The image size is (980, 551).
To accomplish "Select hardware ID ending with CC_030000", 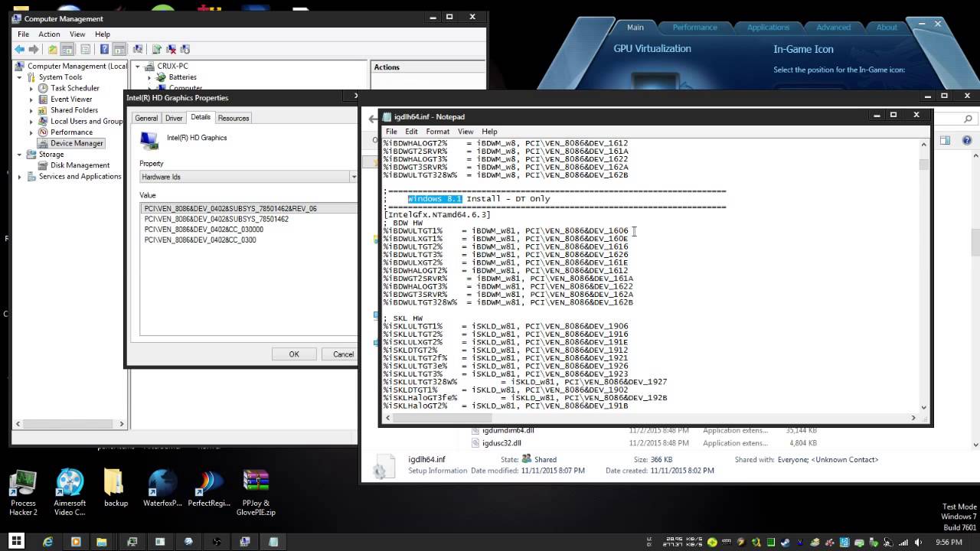I will (x=204, y=230).
